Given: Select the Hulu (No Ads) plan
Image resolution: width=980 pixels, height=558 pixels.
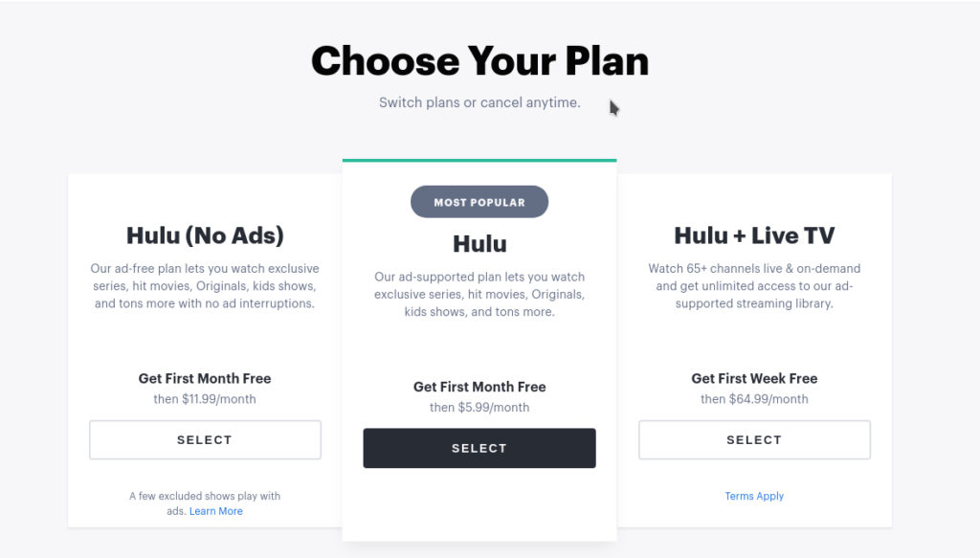Looking at the screenshot, I should tap(204, 439).
